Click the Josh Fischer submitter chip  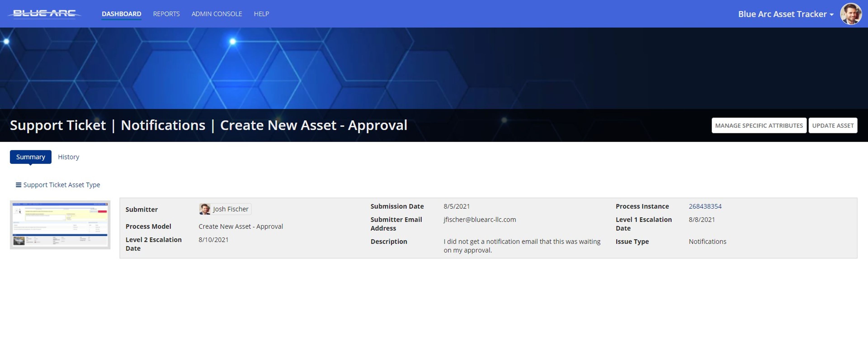(225, 209)
